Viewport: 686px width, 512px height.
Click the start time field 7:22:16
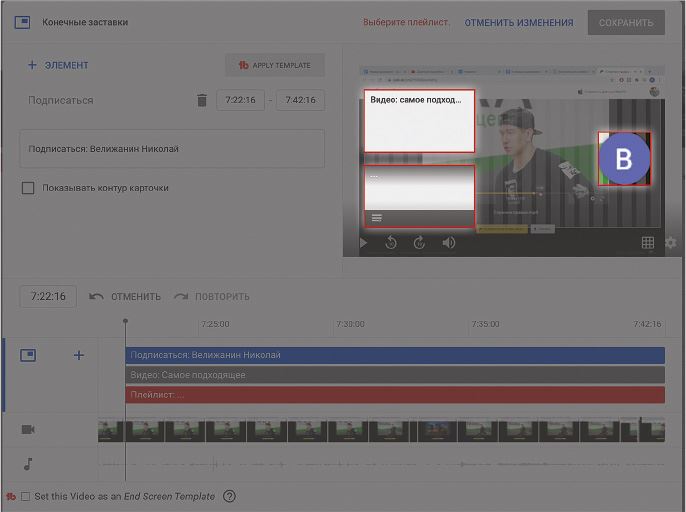(241, 100)
